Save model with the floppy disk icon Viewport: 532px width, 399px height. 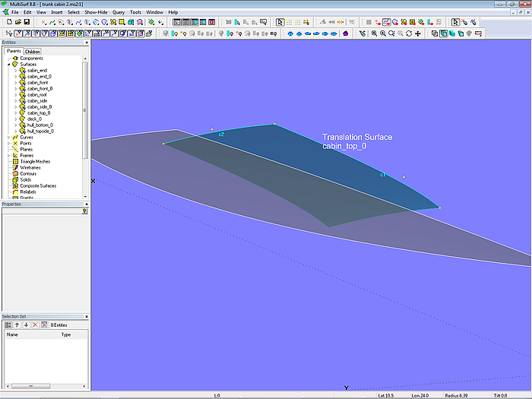(26, 22)
